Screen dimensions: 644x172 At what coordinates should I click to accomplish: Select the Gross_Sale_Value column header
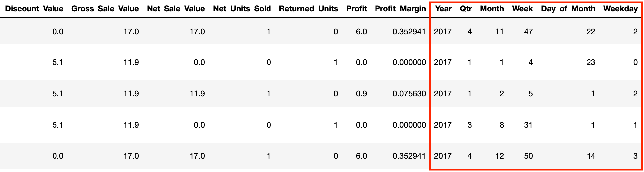[x=105, y=9]
